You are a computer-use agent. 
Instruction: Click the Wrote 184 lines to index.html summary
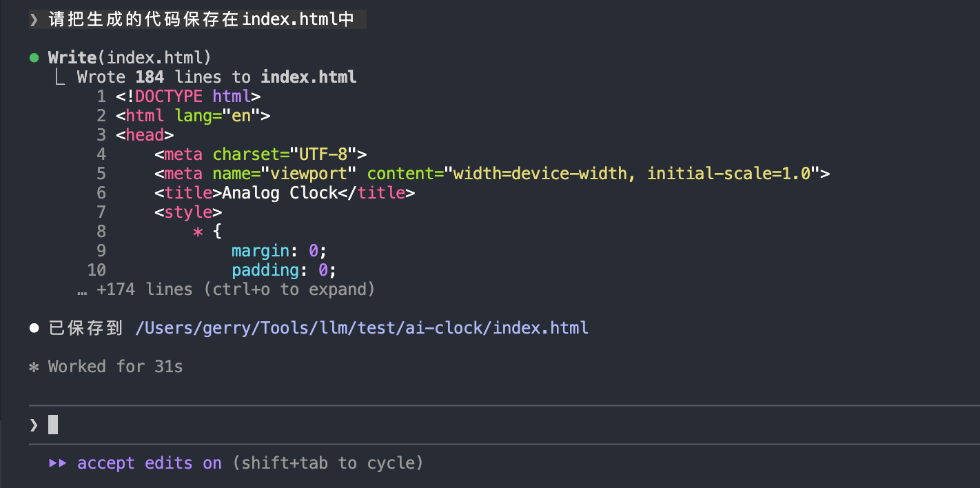216,77
